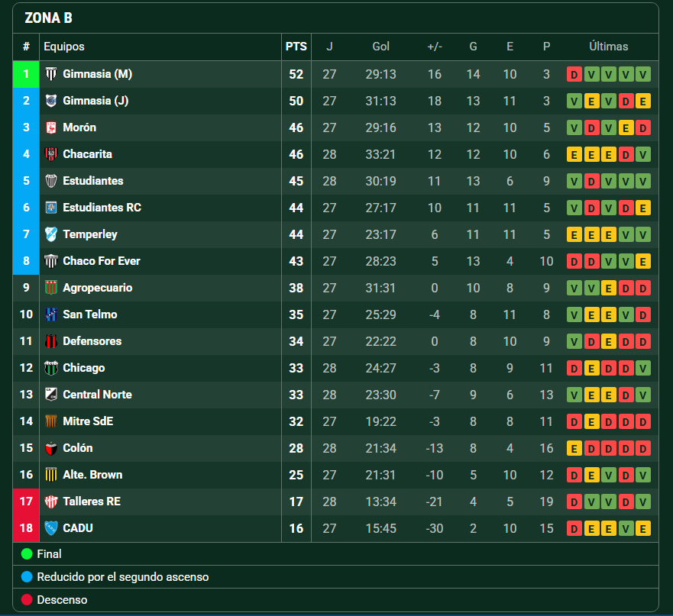The height and width of the screenshot is (616, 673).
Task: Click the Colón team crest icon
Action: pyautogui.click(x=51, y=448)
